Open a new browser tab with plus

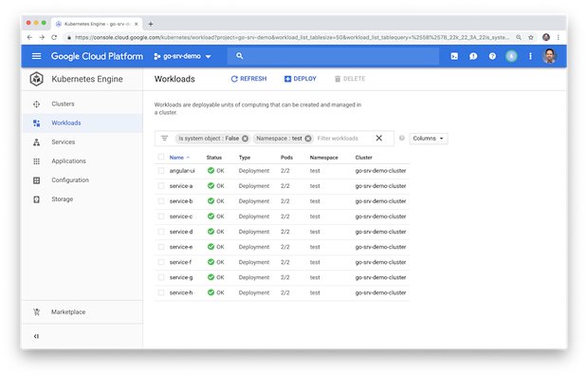(x=151, y=24)
